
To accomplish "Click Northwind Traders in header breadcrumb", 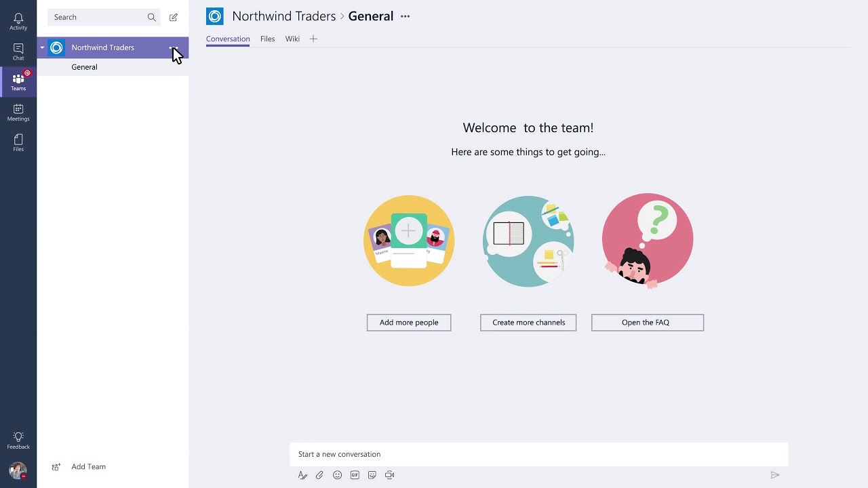I will 284,16.
